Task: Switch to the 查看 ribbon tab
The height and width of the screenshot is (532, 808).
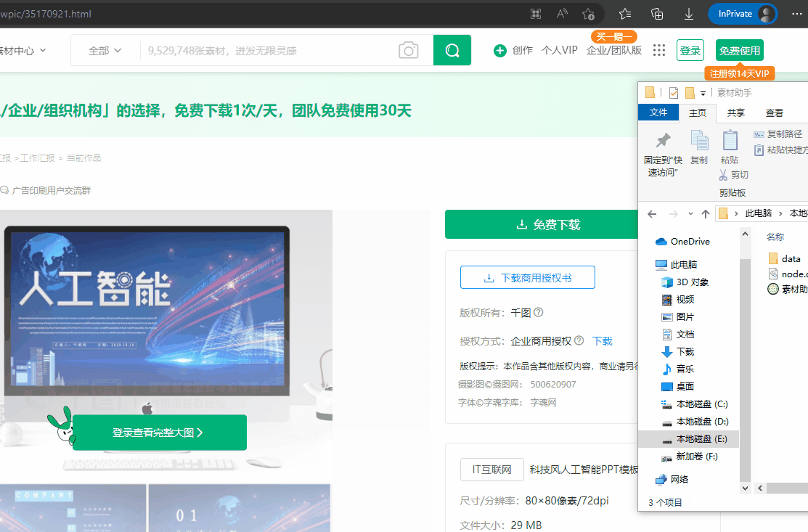Action: coord(774,112)
